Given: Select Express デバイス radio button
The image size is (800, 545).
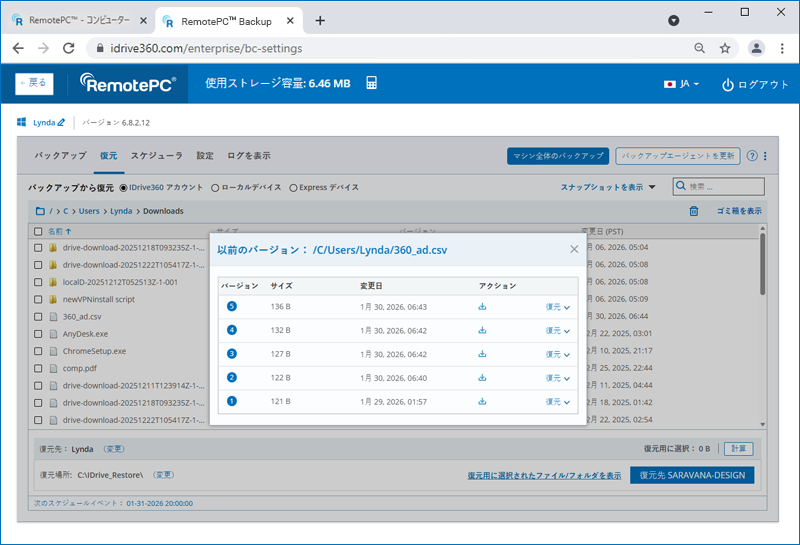Looking at the screenshot, I should 293,188.
